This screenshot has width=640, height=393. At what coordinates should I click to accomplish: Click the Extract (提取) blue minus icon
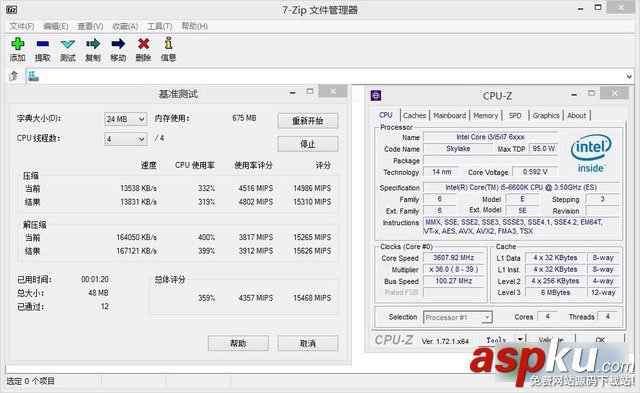pos(42,44)
